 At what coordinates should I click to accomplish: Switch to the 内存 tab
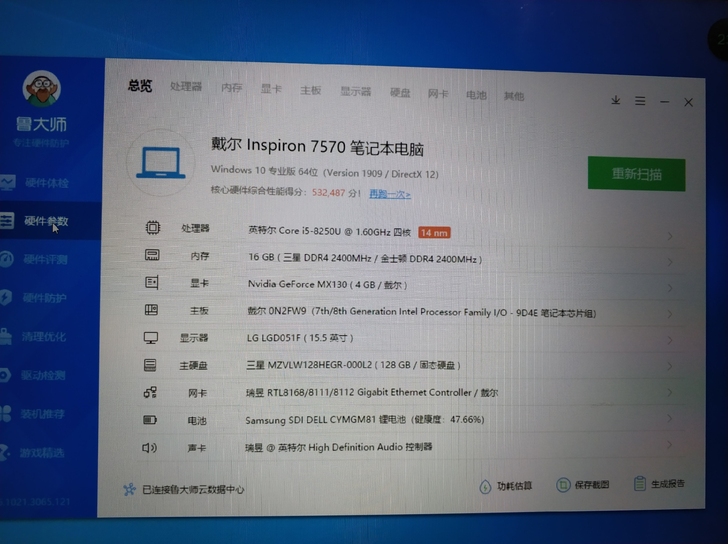coord(232,87)
